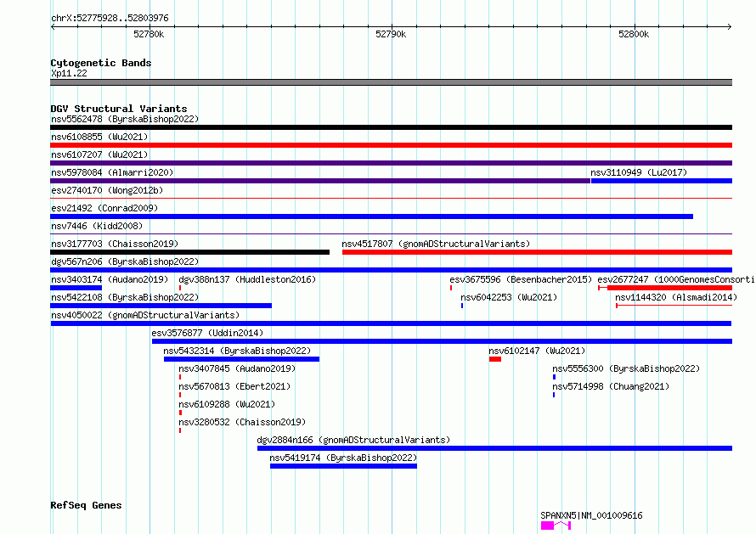Click the dgv388n137 (Huddleston2016) label

[247, 279]
